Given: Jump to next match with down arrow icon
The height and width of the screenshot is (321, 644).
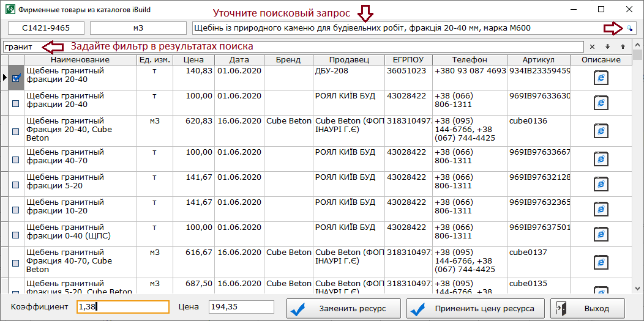Looking at the screenshot, I should coord(607,46).
